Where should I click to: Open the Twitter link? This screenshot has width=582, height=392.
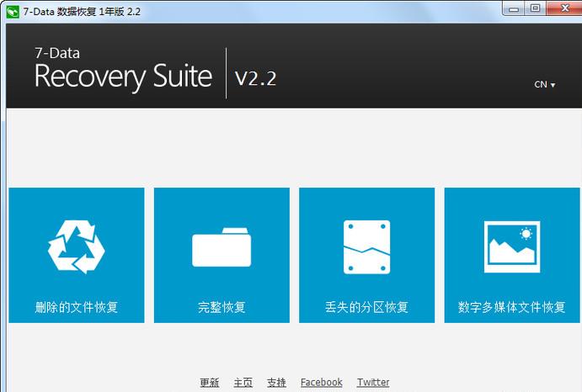tap(373, 383)
